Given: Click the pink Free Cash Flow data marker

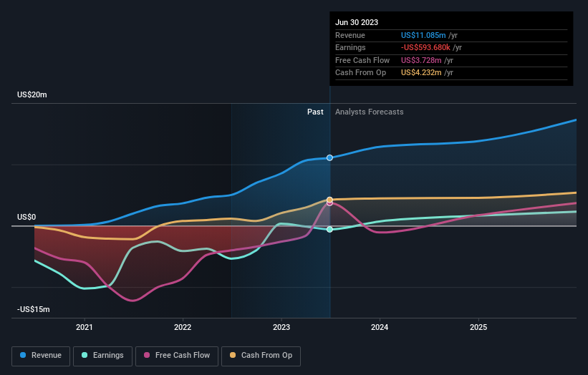Looking at the screenshot, I should [x=329, y=203].
